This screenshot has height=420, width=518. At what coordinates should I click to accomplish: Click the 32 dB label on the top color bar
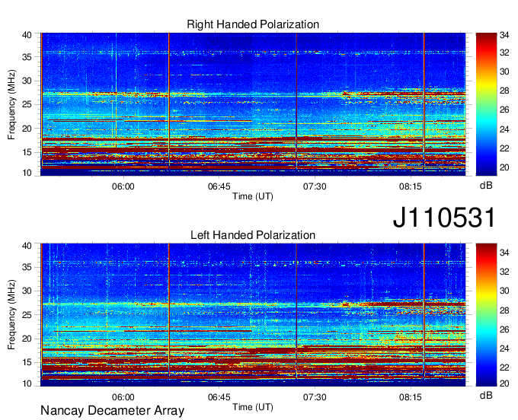[504, 52]
